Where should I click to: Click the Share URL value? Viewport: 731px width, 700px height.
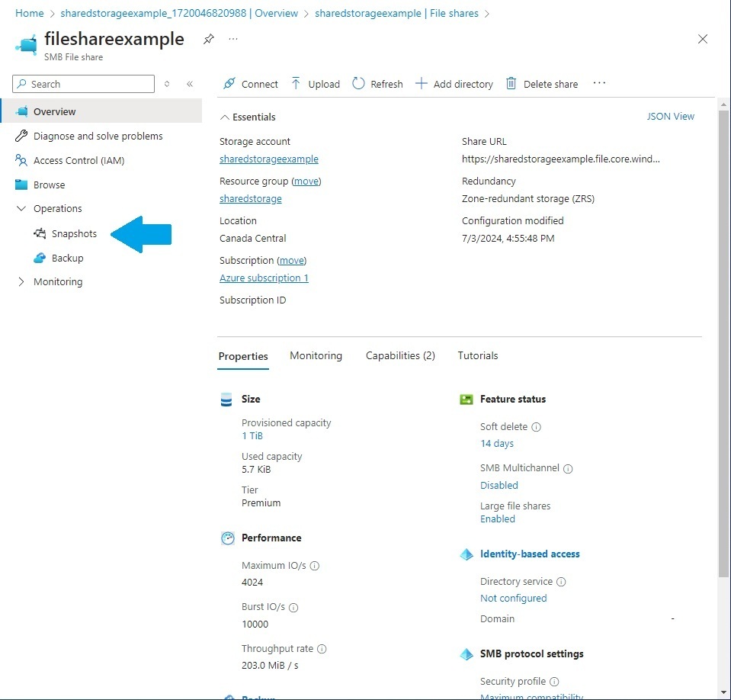tap(561, 159)
